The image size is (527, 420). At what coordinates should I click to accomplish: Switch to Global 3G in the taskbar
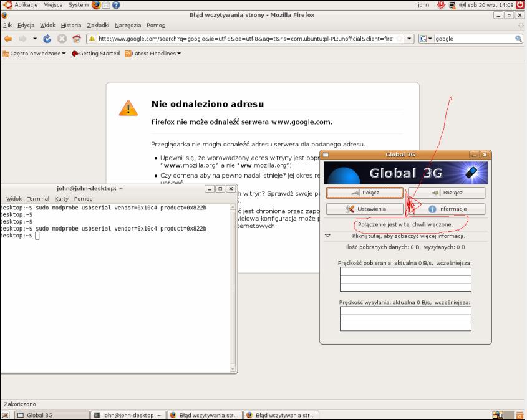(x=52, y=415)
